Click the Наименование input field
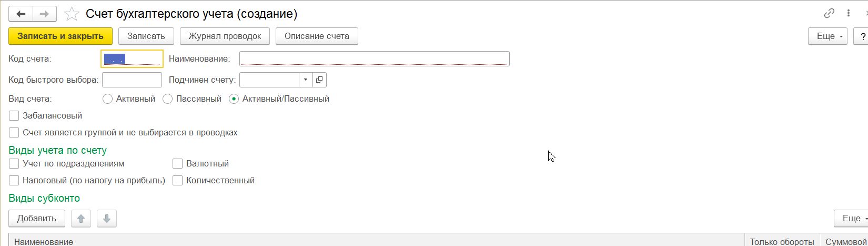This screenshot has width=868, height=246. [x=374, y=58]
